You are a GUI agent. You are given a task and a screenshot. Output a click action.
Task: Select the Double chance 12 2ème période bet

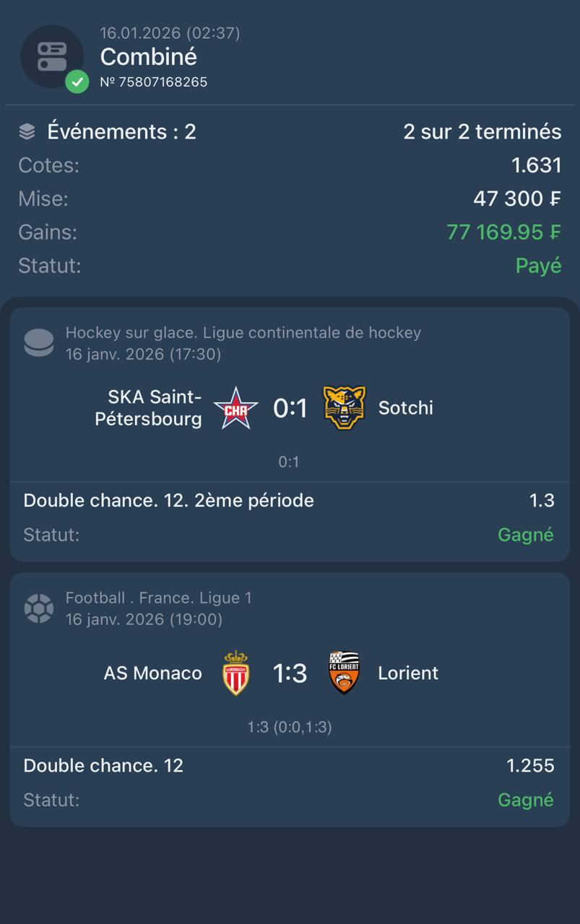point(168,500)
